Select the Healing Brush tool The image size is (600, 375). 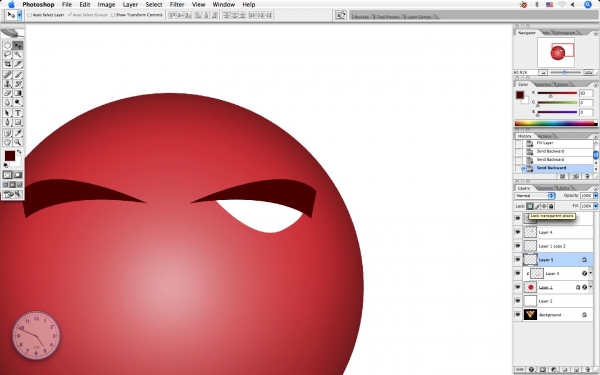(x=7, y=75)
